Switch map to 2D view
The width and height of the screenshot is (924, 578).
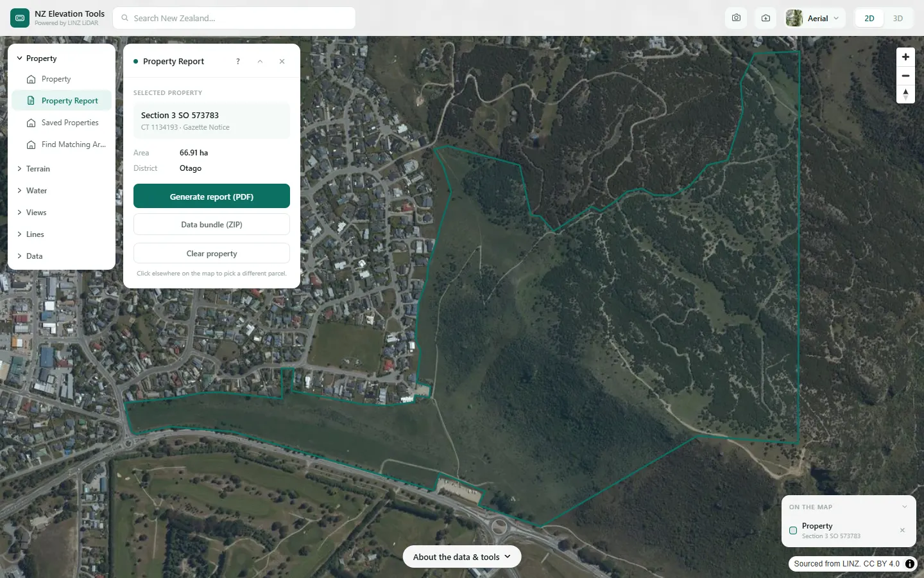click(869, 18)
